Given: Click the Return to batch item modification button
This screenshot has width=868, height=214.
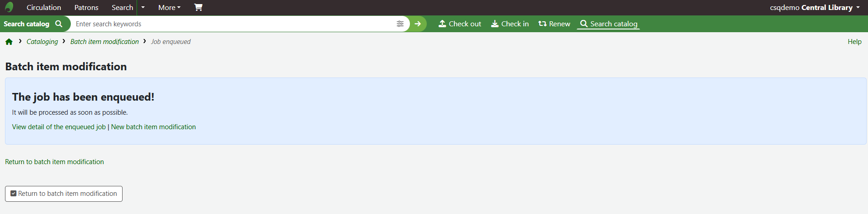Looking at the screenshot, I should (x=64, y=194).
